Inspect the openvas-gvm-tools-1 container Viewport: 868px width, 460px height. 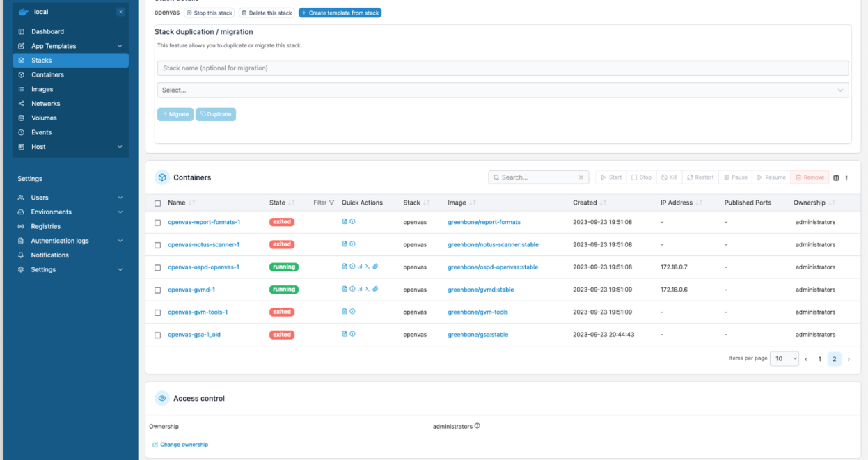352,312
